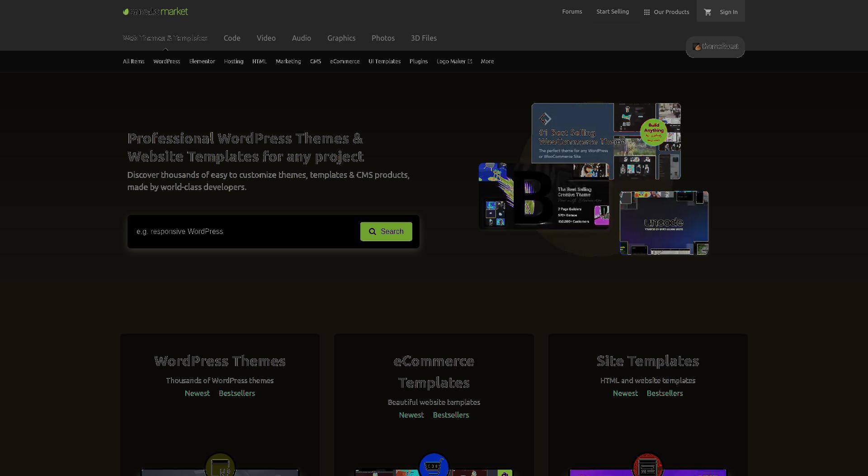Click the ThemeForest badge

pos(715,47)
